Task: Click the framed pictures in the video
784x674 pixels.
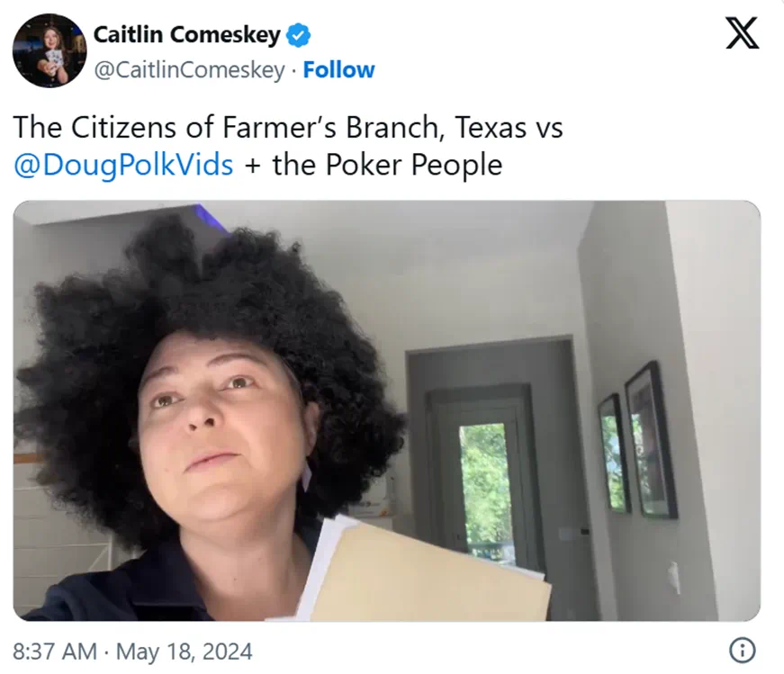Action: tap(637, 443)
